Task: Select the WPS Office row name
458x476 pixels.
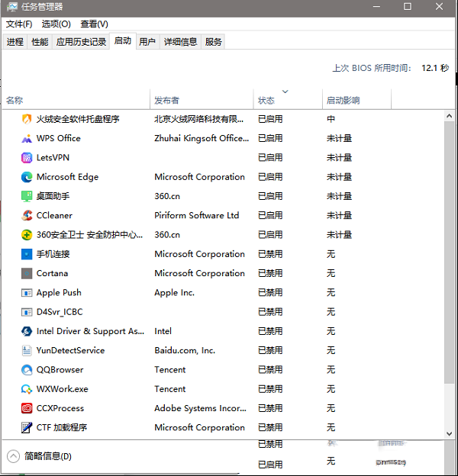Action: [59, 138]
